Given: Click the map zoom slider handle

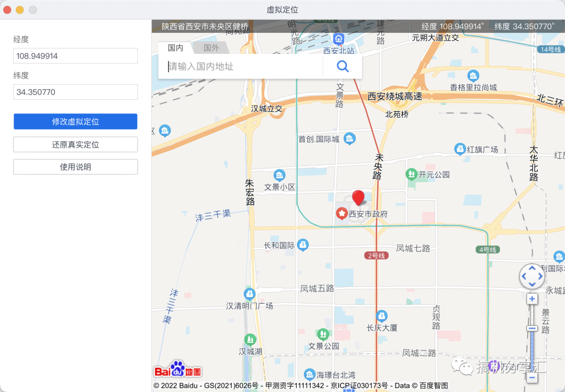Looking at the screenshot, I should click(x=532, y=328).
